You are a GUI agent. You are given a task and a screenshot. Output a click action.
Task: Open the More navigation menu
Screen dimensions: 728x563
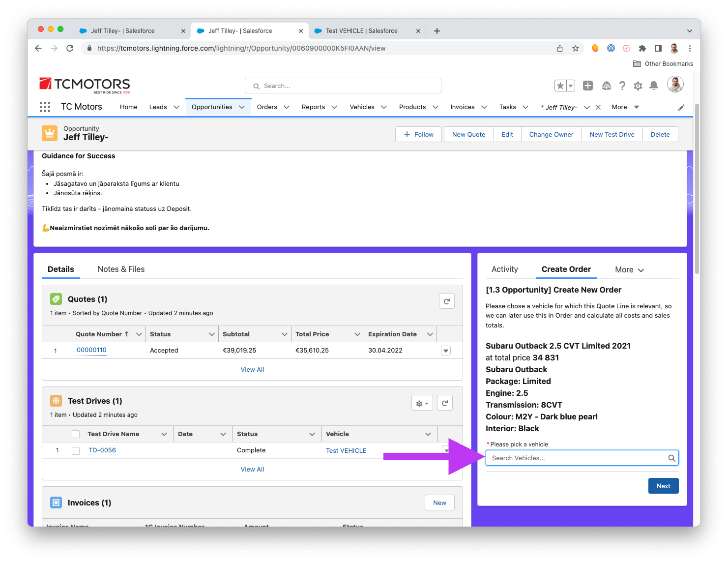tap(625, 107)
